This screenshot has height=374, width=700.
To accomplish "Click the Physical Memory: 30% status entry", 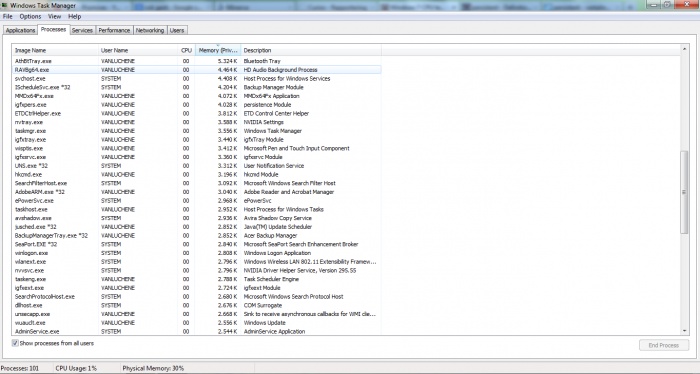I will (153, 368).
